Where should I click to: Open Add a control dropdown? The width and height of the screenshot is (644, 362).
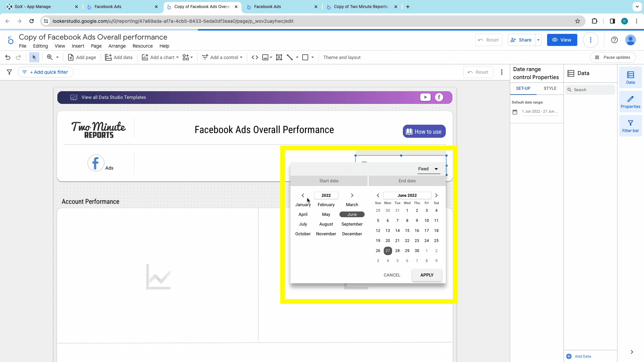222,57
